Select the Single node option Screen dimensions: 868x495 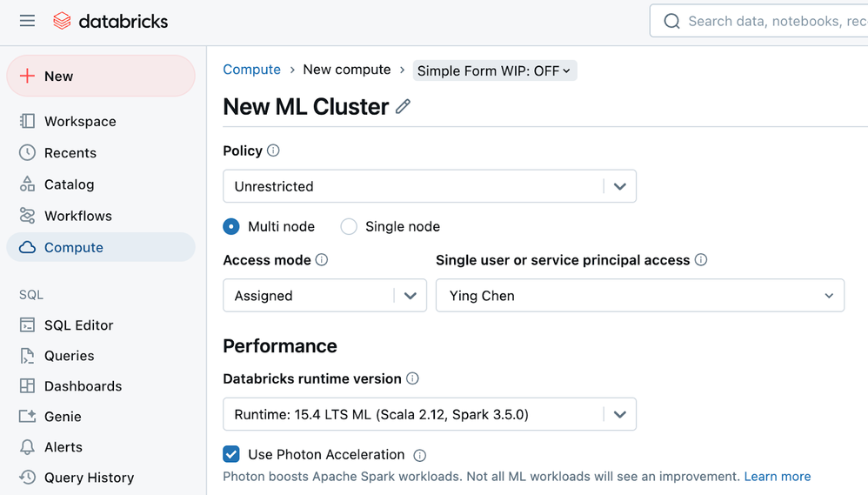(x=349, y=227)
